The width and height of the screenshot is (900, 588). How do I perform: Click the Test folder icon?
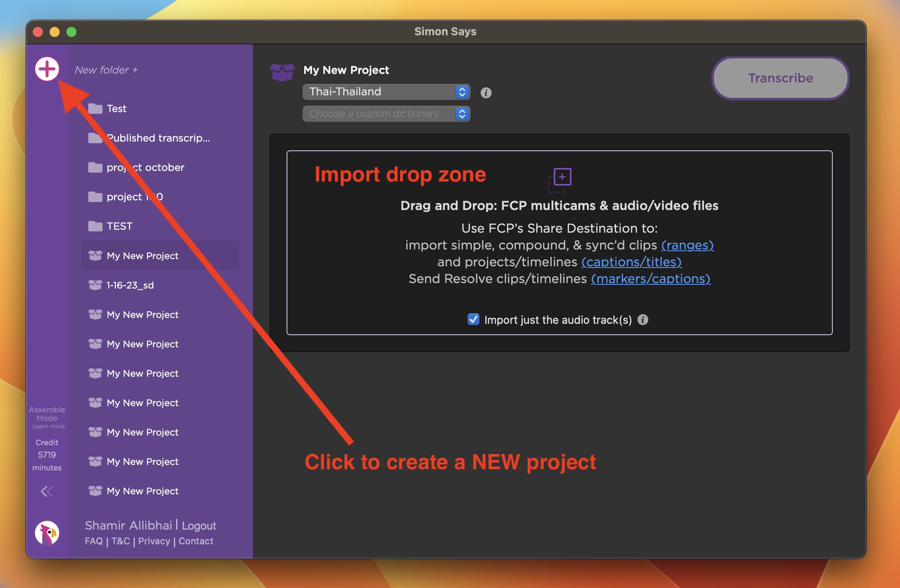pos(95,108)
